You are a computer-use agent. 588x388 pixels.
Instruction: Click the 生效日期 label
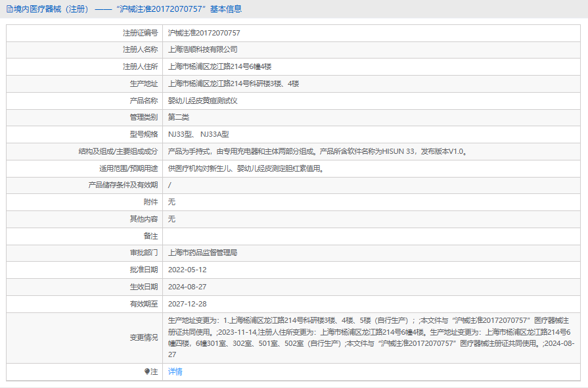tap(144, 287)
